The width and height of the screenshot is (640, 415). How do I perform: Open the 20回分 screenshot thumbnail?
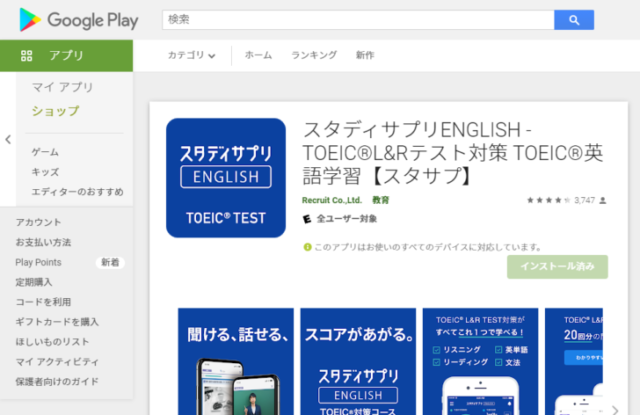(x=574, y=362)
